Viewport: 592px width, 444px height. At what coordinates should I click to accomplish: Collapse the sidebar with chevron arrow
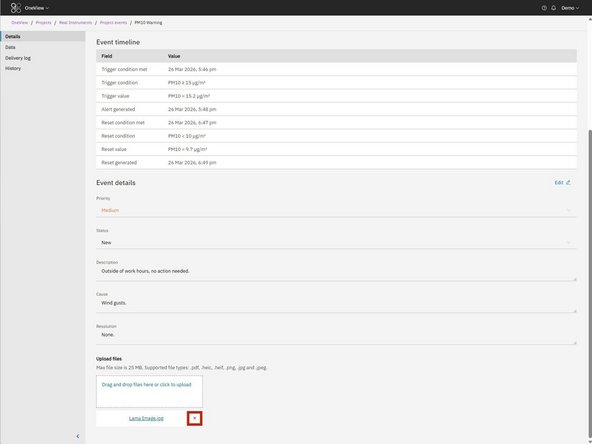tap(78, 436)
